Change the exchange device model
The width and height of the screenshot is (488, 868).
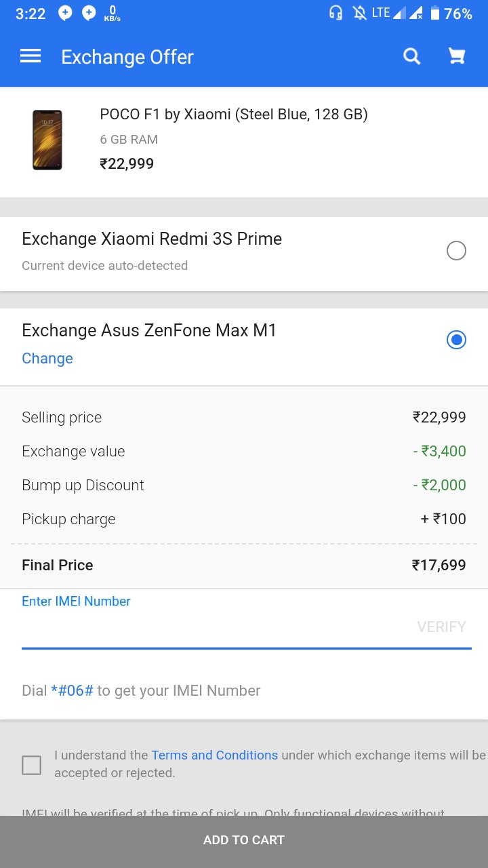[x=47, y=359]
